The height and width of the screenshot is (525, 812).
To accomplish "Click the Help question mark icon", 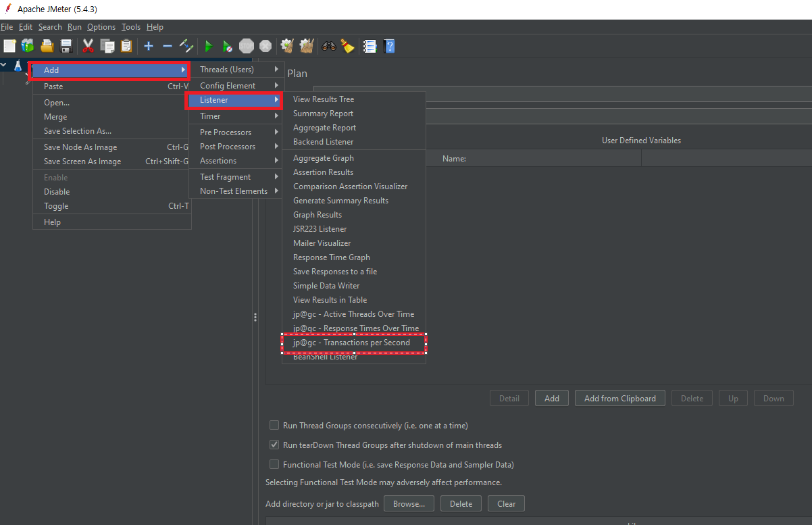I will pos(389,46).
